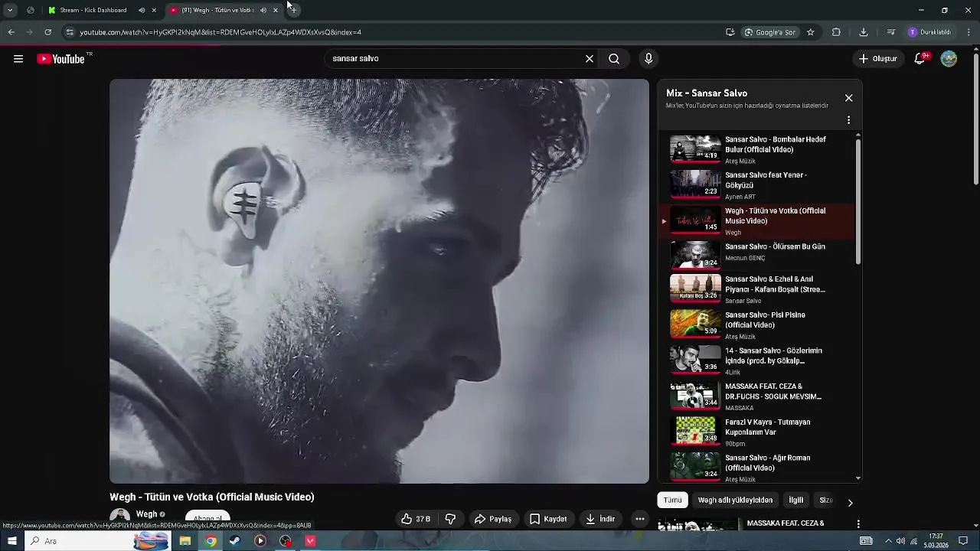This screenshot has width=980, height=551.
Task: Mute the YouTube Wegh tab audio icon
Action: (x=263, y=10)
